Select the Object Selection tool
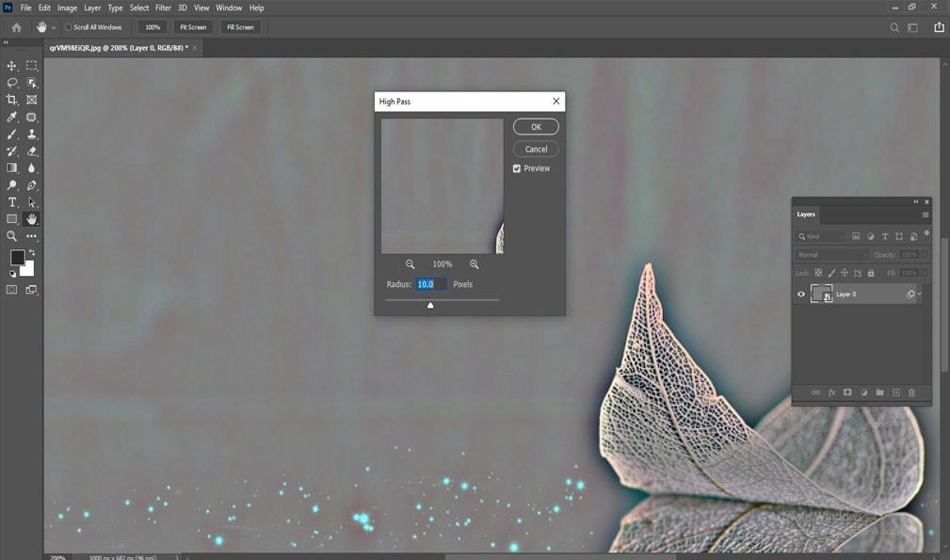The height and width of the screenshot is (560, 950). [x=31, y=82]
